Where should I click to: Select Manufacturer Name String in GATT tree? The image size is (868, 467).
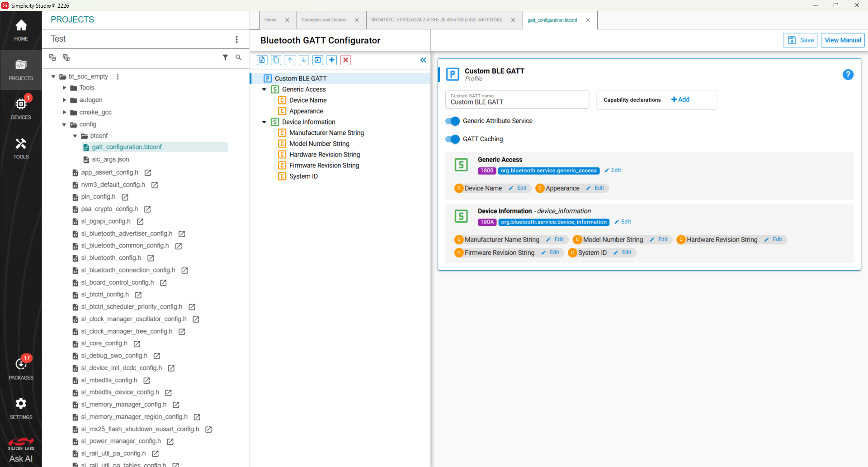pyautogui.click(x=326, y=133)
